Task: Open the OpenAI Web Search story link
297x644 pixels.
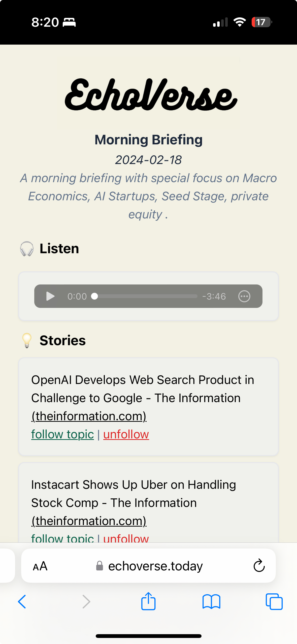Action: pyautogui.click(x=142, y=398)
